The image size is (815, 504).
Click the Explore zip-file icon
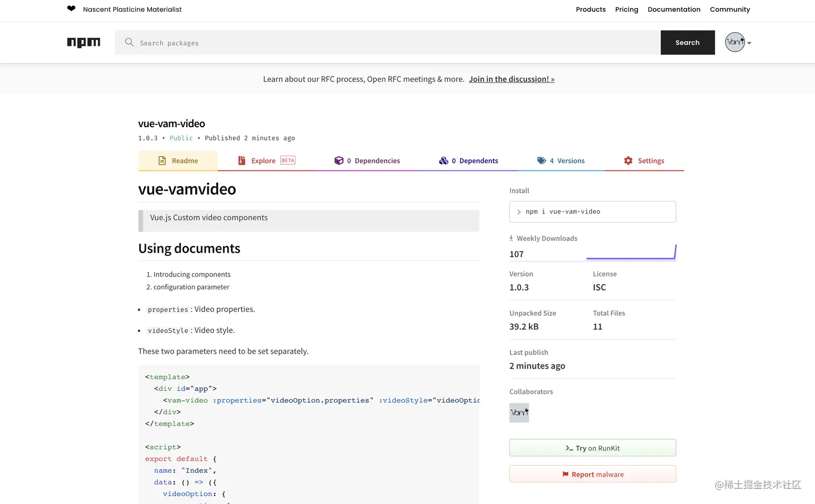(242, 161)
